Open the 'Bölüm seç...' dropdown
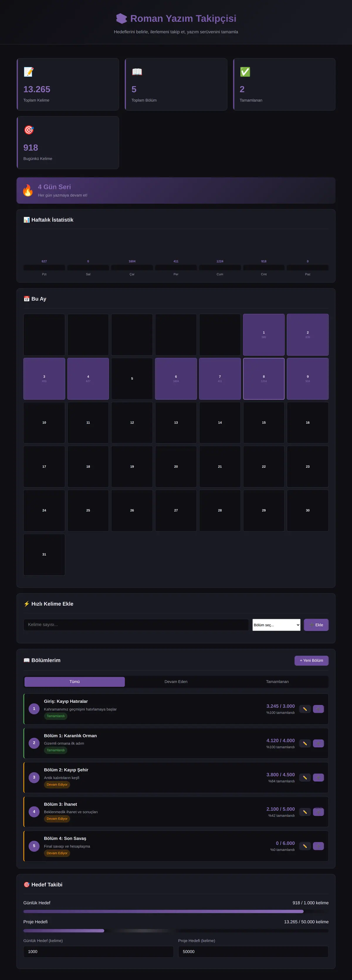Screen dimensions: 352x980 276,625
